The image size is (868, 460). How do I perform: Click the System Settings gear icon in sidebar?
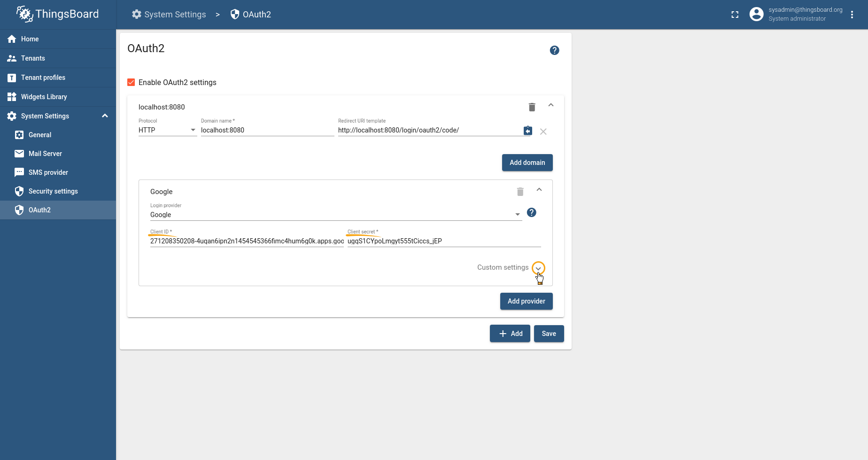pyautogui.click(x=12, y=116)
